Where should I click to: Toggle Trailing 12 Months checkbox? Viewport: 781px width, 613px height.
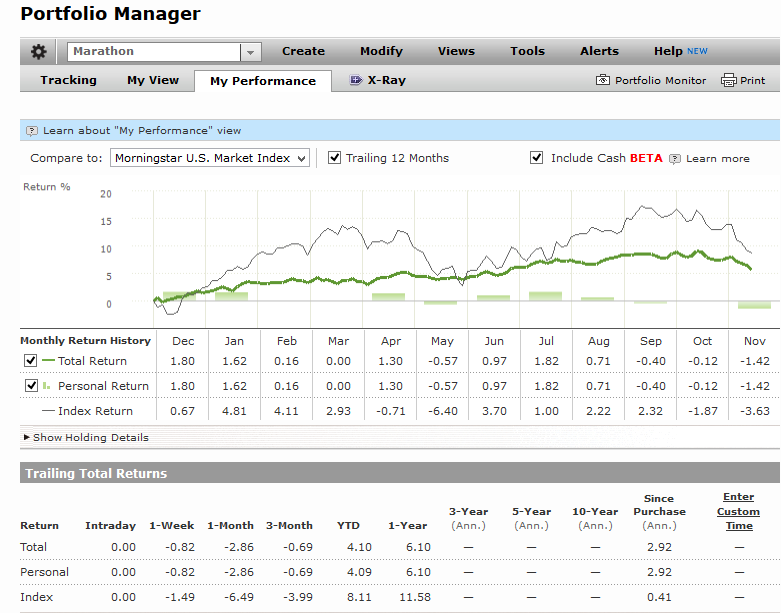334,158
